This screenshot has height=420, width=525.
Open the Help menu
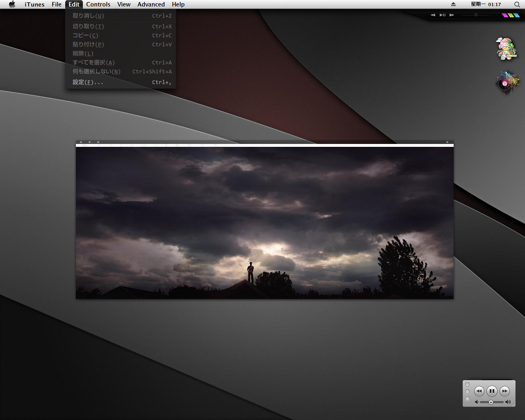click(x=178, y=5)
